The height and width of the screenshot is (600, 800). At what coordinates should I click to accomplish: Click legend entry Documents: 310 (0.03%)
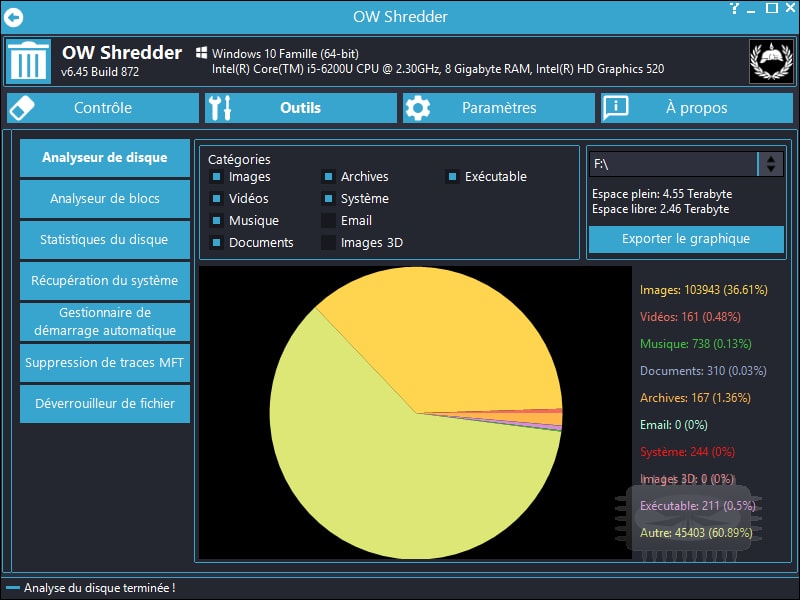(703, 371)
